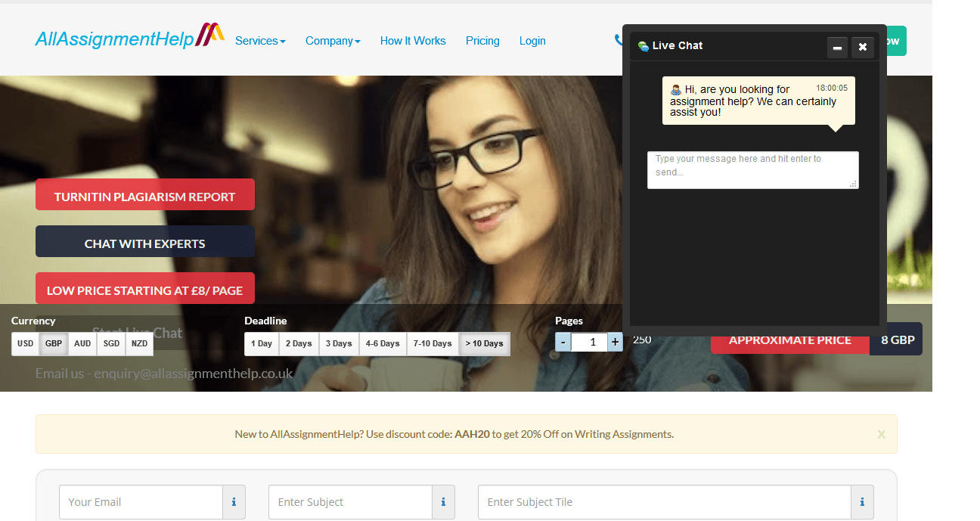
Task: Expand the Services dropdown menu
Action: 260,41
